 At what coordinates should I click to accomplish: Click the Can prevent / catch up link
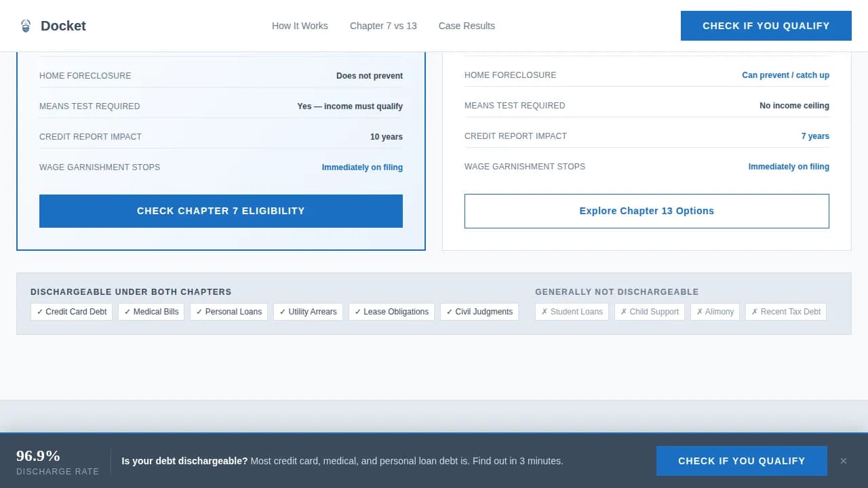pos(785,75)
